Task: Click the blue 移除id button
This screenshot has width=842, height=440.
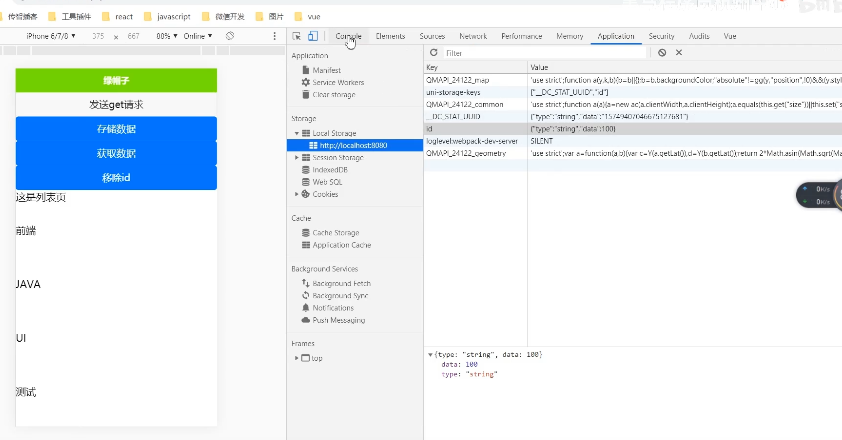Action: click(x=116, y=178)
